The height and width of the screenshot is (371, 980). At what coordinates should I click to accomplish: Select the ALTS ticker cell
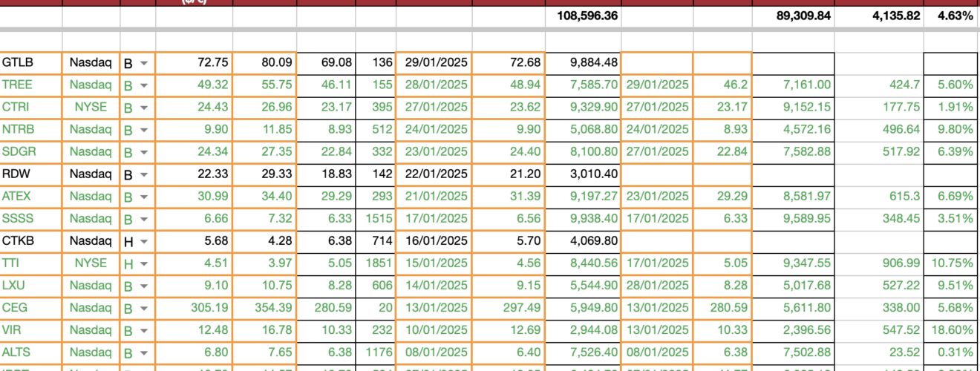tap(31, 352)
